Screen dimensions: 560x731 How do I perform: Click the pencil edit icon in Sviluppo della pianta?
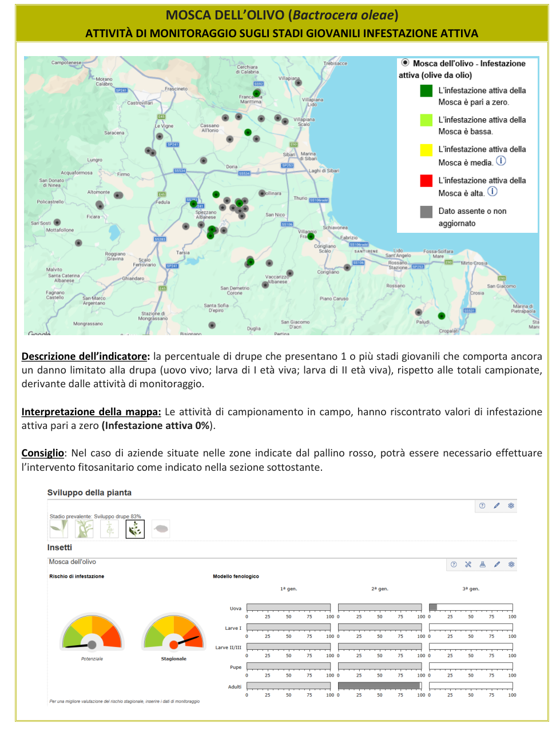(x=497, y=506)
